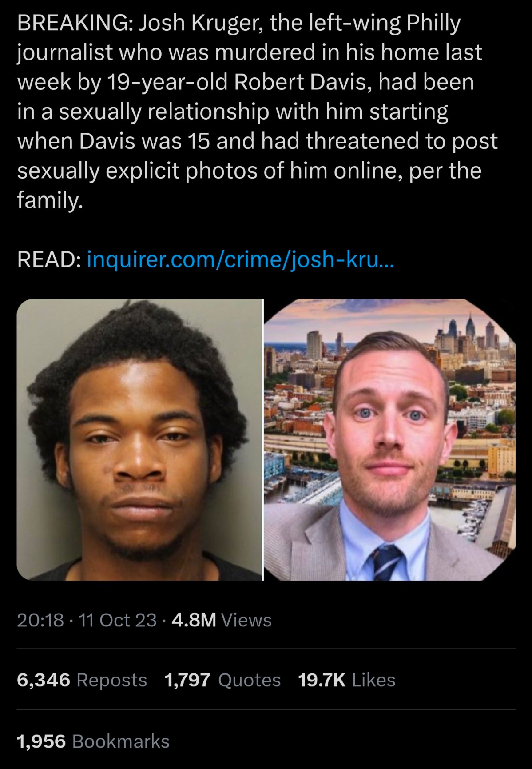
Task: View the 4.8M Views analytics
Action: click(221, 620)
